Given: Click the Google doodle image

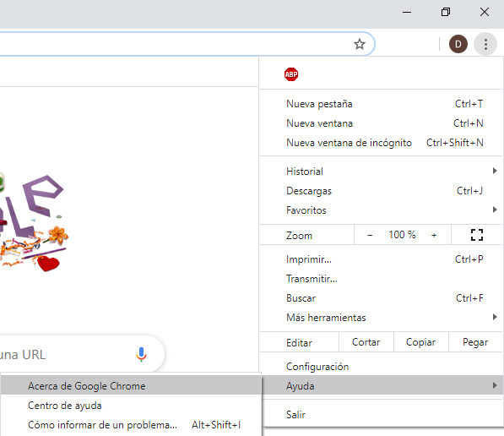Looking at the screenshot, I should pyautogui.click(x=35, y=222).
